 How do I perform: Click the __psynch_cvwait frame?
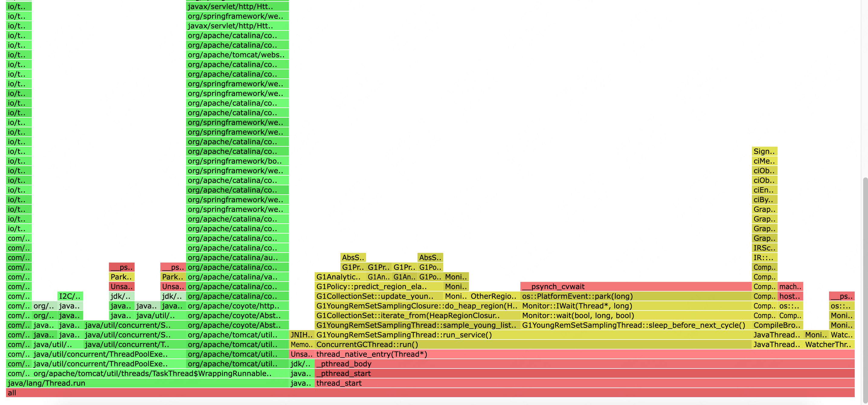tap(635, 286)
